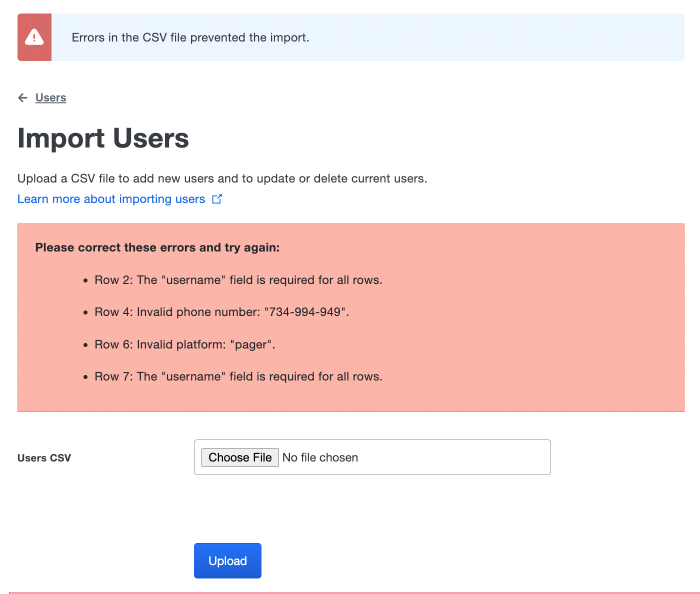The width and height of the screenshot is (700, 594).
Task: Click the Users CSV file input box
Action: tap(372, 457)
